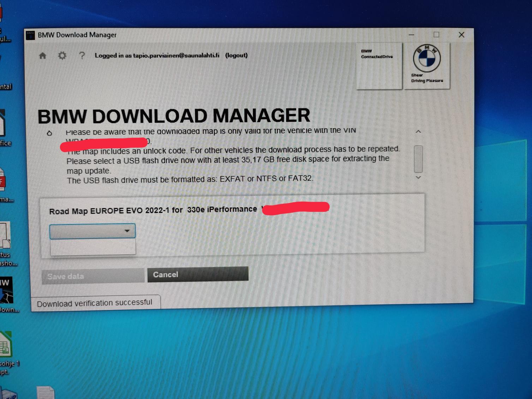
Task: Open the text document icon at bottom of desktop
Action: [x=45, y=393]
